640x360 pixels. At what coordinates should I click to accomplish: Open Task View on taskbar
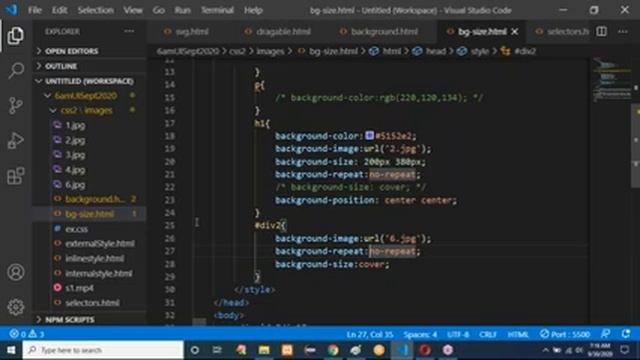pyautogui.click(x=217, y=350)
